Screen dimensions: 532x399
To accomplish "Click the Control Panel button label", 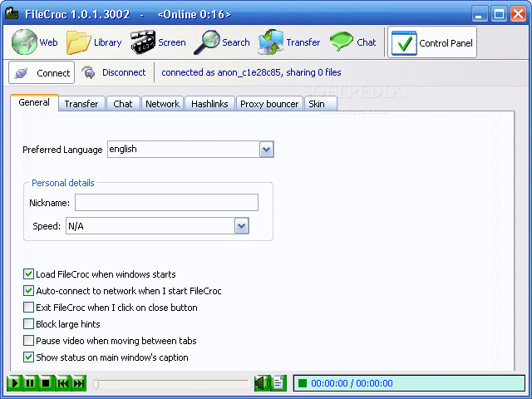I will tap(446, 43).
